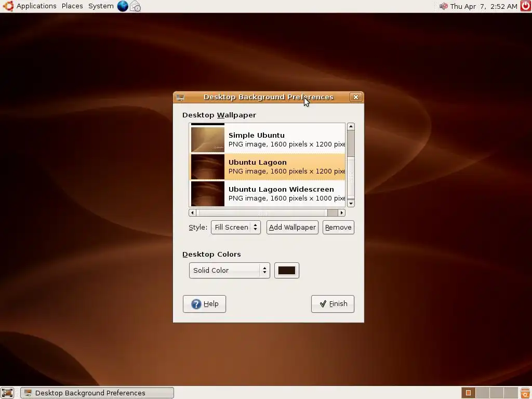The height and width of the screenshot is (399, 532).
Task: Switch to the first active workspace
Action: (x=468, y=393)
